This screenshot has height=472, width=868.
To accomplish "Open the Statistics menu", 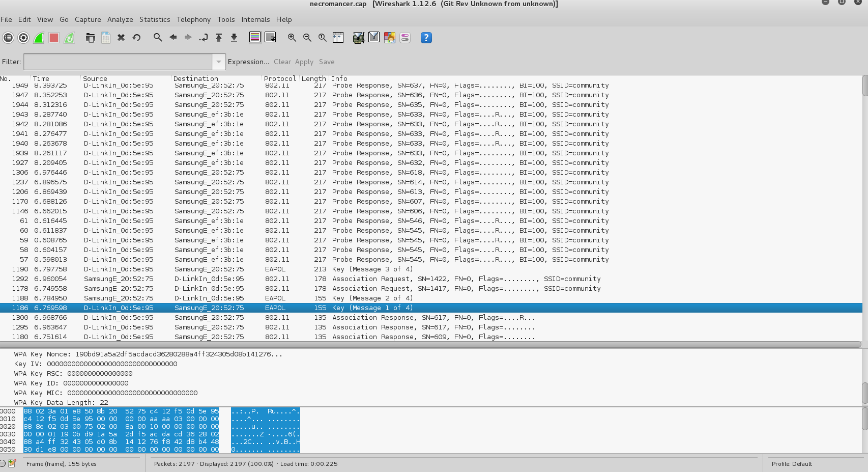I will click(155, 19).
